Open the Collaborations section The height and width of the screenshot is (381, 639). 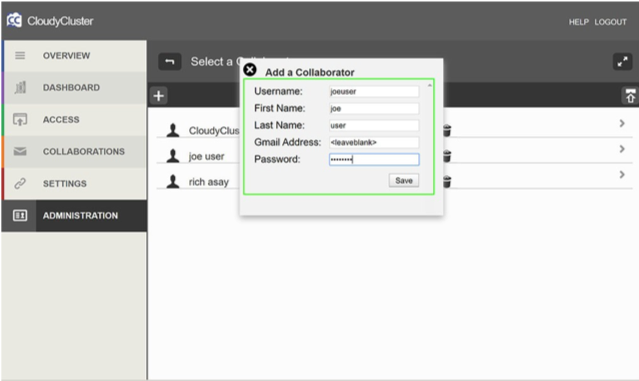(x=74, y=152)
